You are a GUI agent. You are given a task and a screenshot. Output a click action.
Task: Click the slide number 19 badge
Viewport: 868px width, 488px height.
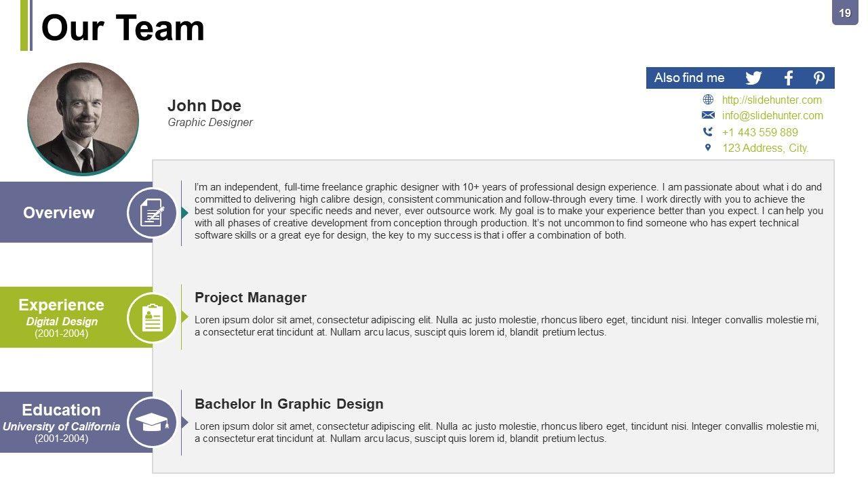click(845, 13)
